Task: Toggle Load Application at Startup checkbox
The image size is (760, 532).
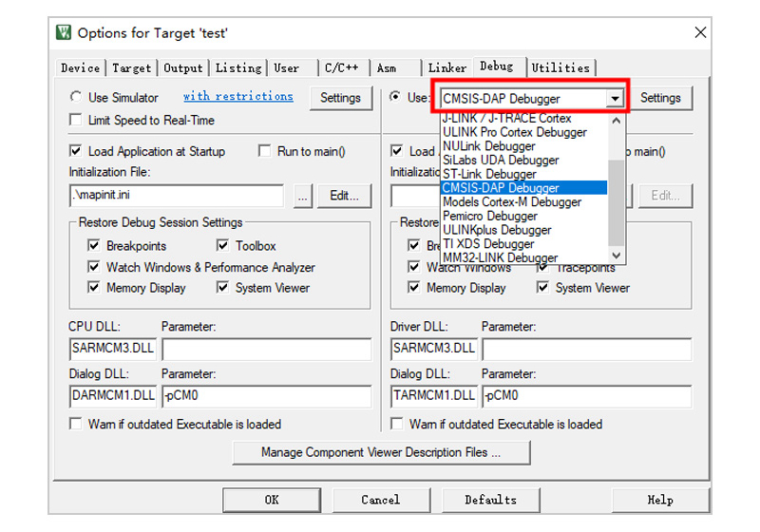Action: pyautogui.click(x=76, y=151)
